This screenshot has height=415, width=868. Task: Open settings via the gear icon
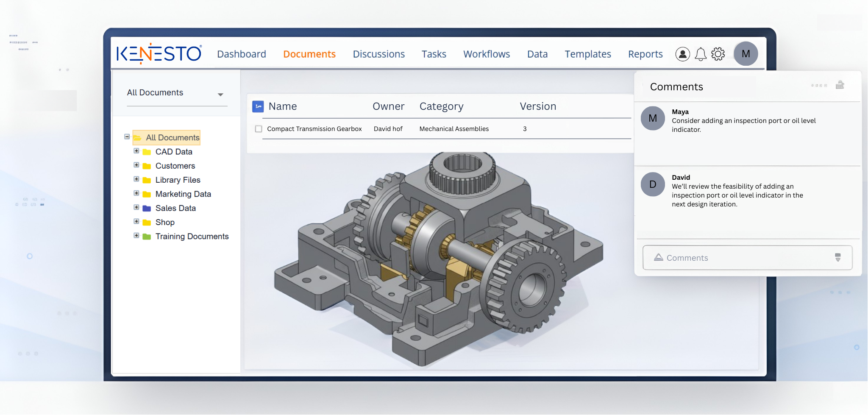(718, 54)
